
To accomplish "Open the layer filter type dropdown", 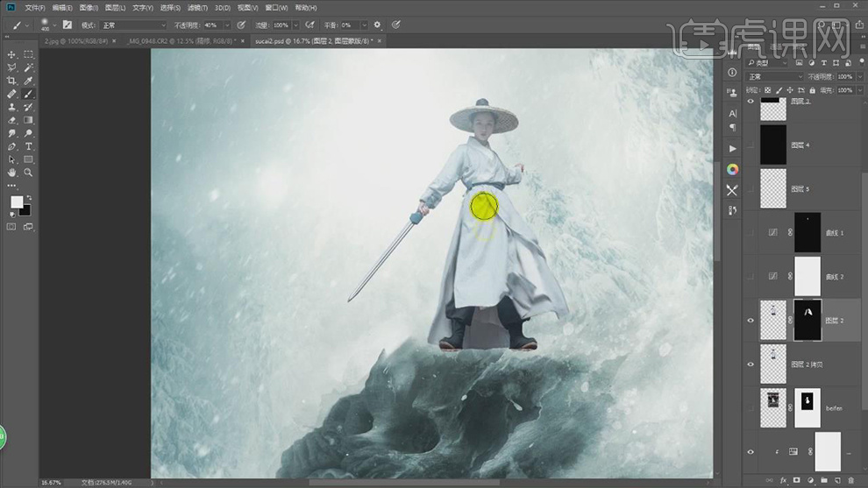I will [x=767, y=63].
